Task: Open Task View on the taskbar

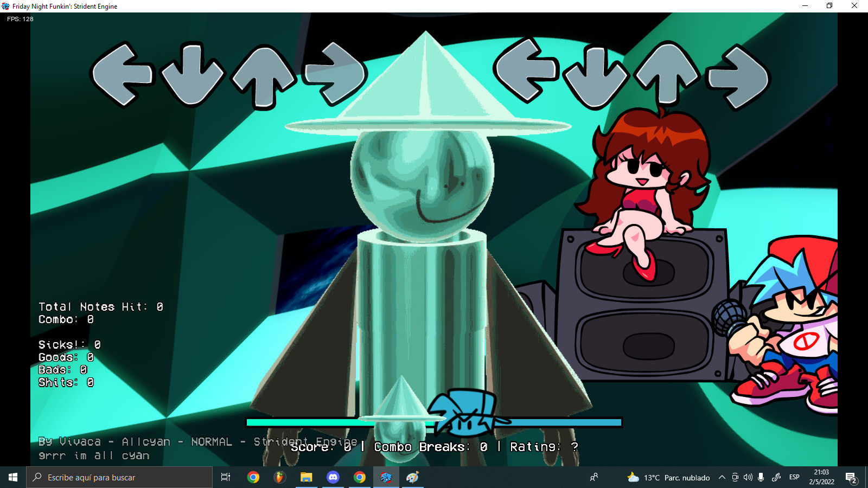Action: (x=226, y=477)
